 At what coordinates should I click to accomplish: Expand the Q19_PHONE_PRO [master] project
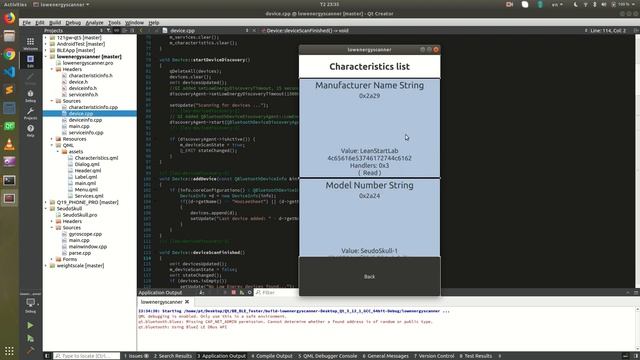(46, 202)
